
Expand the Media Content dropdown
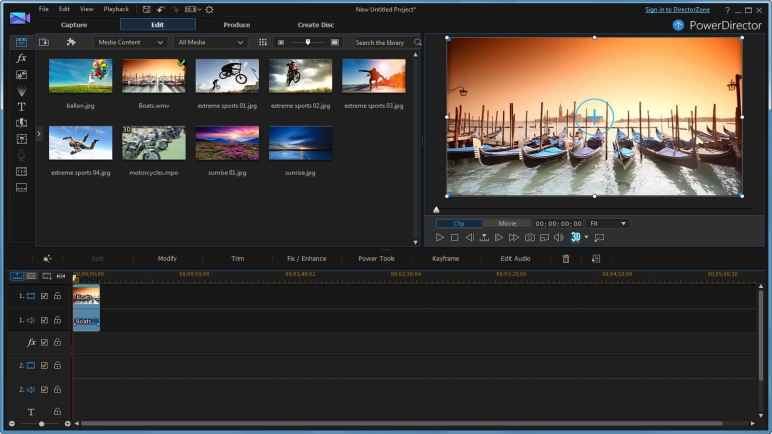131,42
